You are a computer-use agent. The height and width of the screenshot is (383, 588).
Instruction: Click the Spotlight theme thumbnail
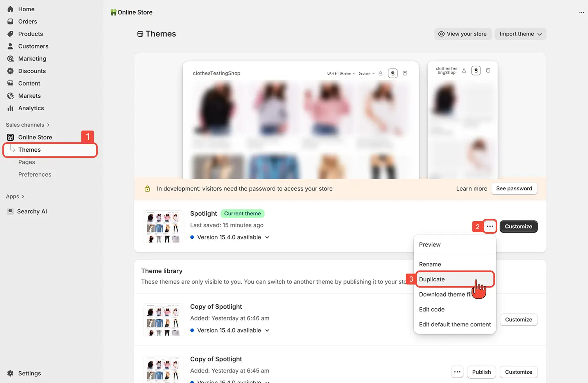[163, 227]
